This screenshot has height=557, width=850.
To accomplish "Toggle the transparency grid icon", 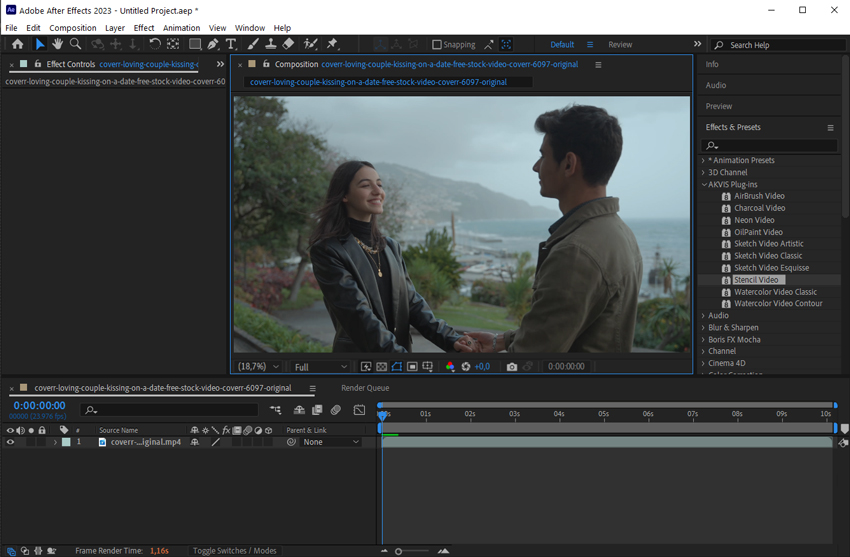I will (382, 367).
